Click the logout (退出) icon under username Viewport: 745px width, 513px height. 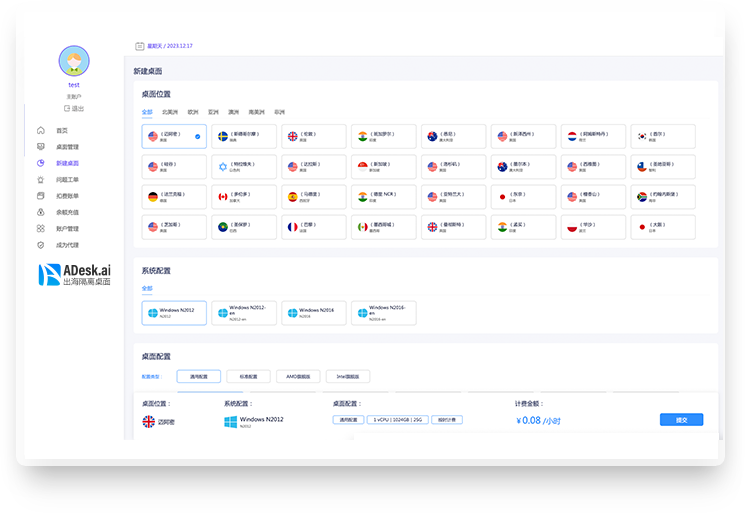[x=68, y=108]
